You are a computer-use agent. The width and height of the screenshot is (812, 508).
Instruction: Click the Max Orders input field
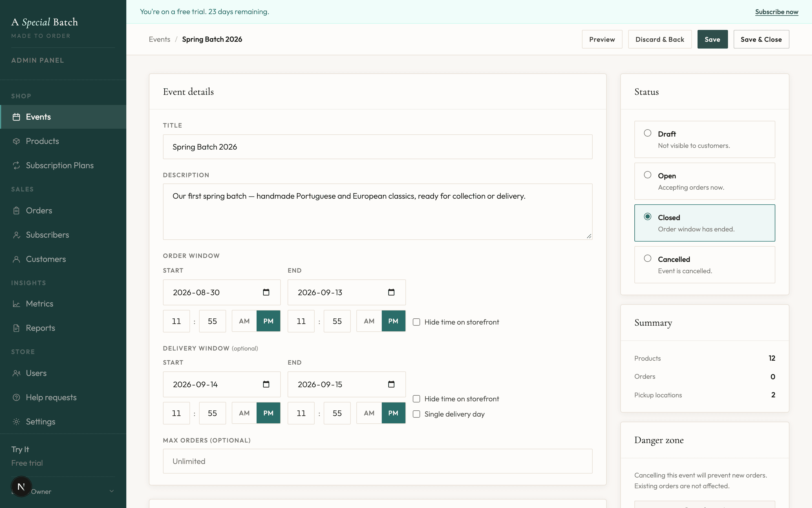(x=378, y=461)
